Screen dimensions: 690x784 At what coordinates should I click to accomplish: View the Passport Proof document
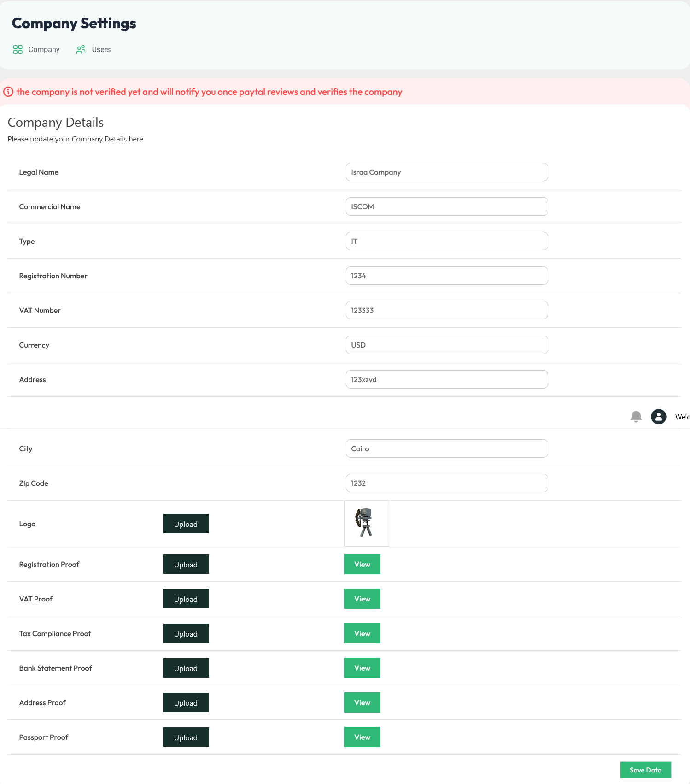[362, 737]
